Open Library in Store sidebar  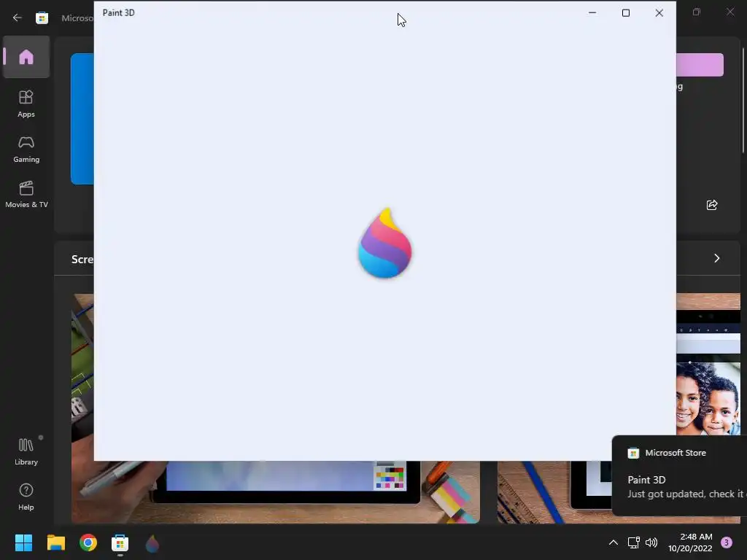click(26, 451)
